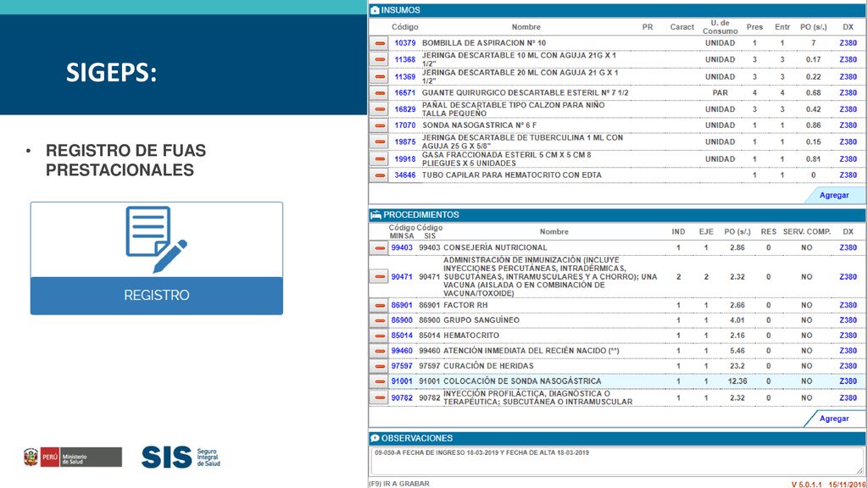Open insumo code link 16571

pos(404,93)
